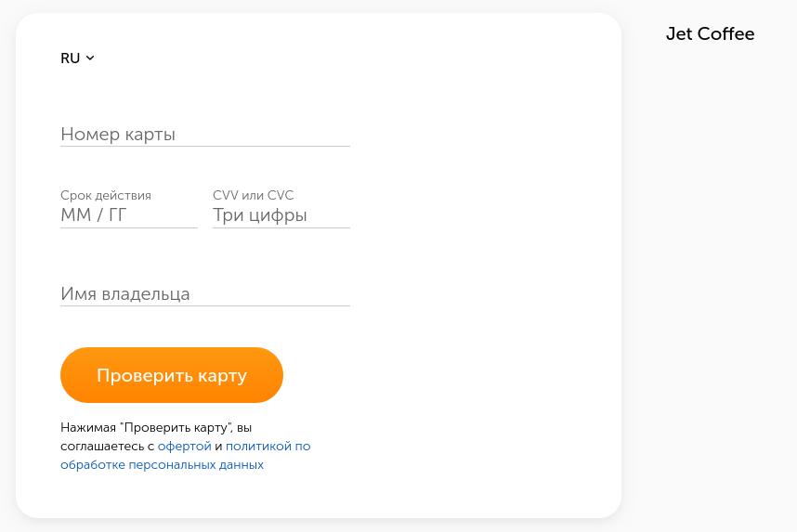Click the соглашаетесь с disclaimer text

[108, 447]
